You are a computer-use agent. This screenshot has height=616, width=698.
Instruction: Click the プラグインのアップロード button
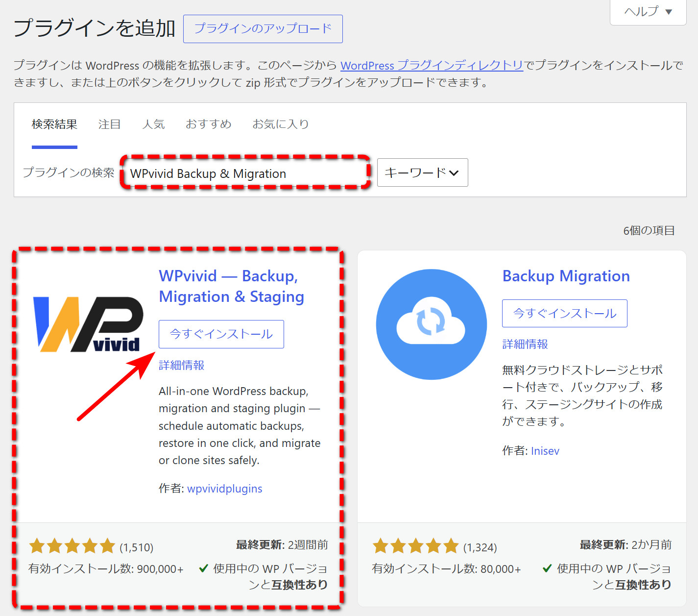(x=263, y=29)
